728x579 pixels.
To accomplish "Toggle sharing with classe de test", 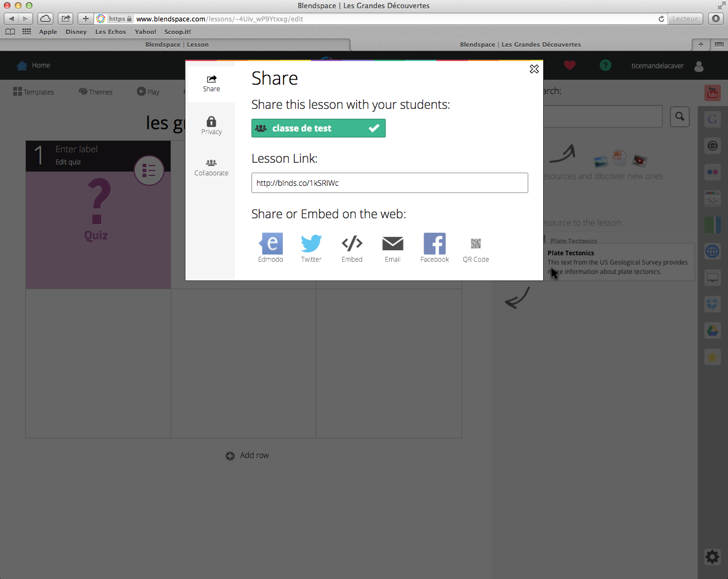I will coord(318,128).
